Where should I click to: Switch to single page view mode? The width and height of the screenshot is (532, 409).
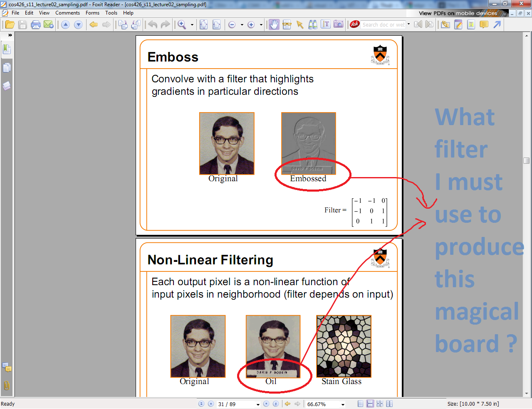click(361, 404)
